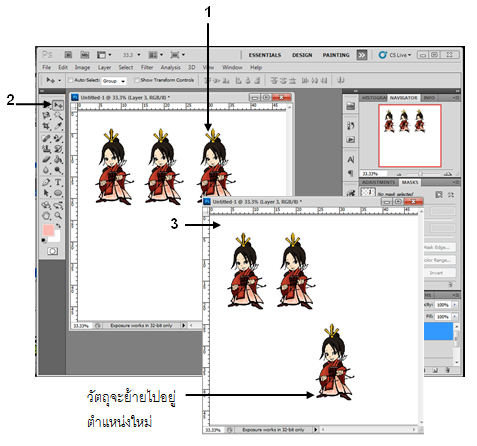Select the Spot Healing Brush tool
The height and width of the screenshot is (446, 477).
click(46, 138)
